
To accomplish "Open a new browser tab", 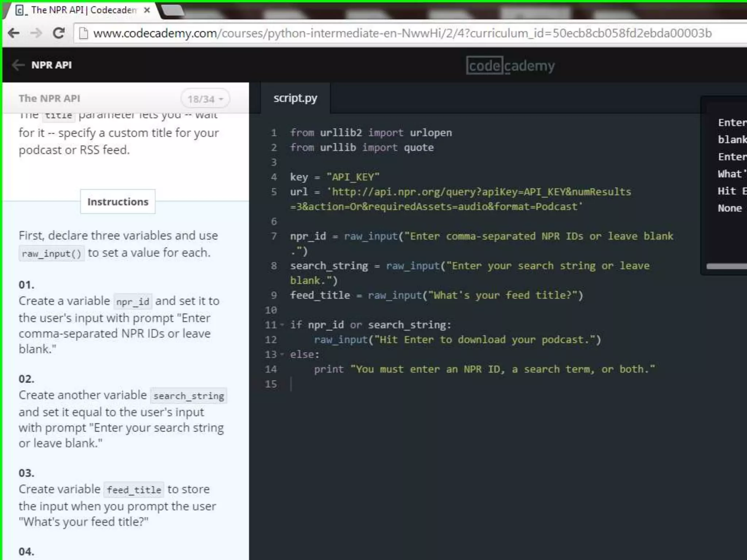I will [x=173, y=10].
